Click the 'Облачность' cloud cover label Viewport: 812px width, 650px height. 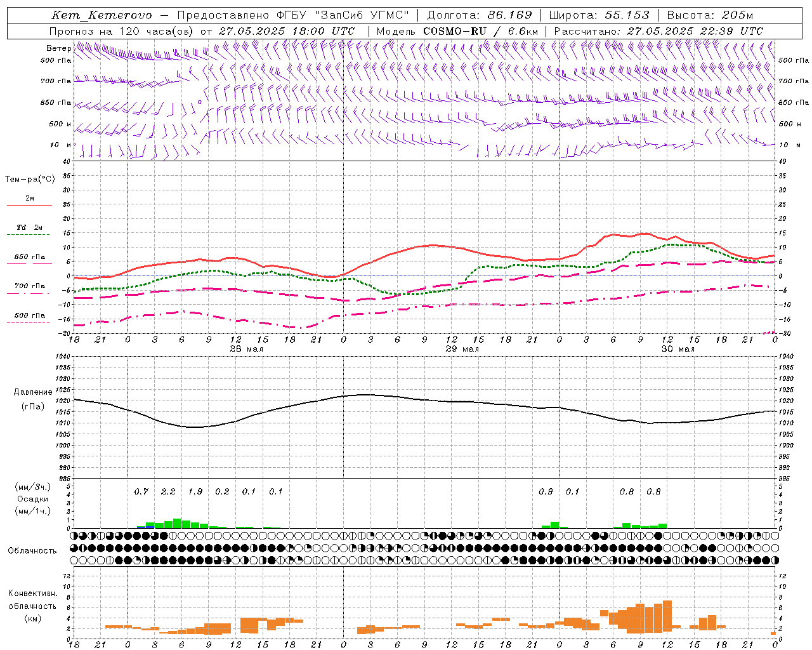click(x=32, y=551)
